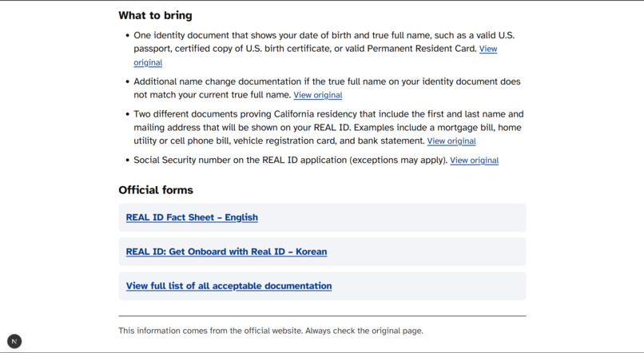644x353 pixels.
Task: Open the Next.js dev tools badge icon
Action: point(14,341)
